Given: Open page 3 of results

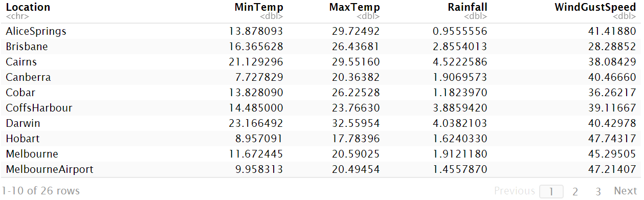Looking at the screenshot, I should coord(598,191).
